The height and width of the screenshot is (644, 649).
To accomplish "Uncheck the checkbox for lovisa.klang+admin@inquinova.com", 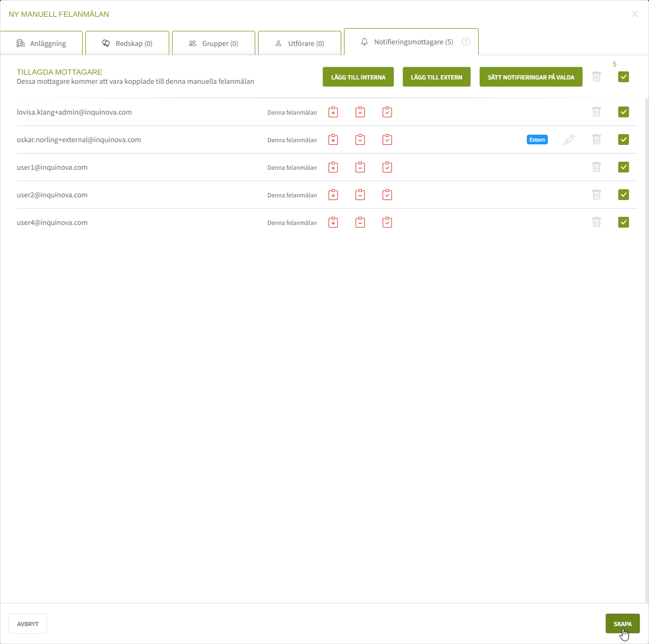I will pyautogui.click(x=624, y=112).
